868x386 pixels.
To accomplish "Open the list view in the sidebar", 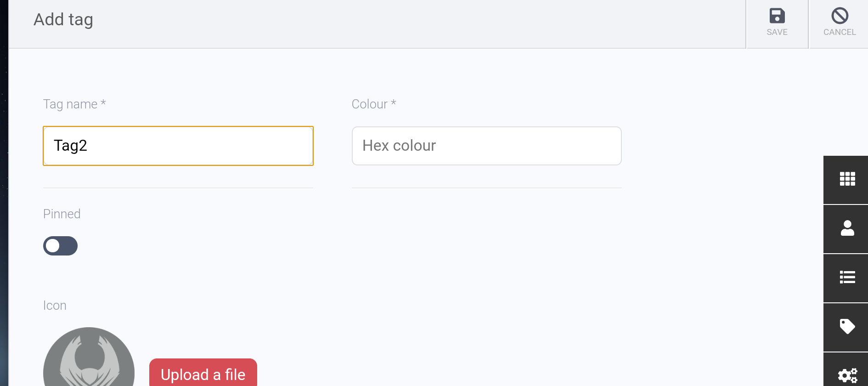I will (847, 278).
